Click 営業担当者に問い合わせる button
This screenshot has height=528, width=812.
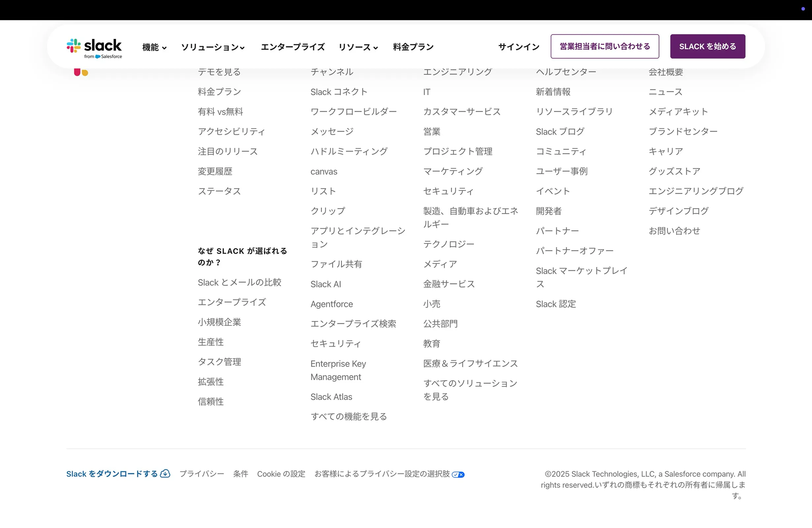coord(605,47)
